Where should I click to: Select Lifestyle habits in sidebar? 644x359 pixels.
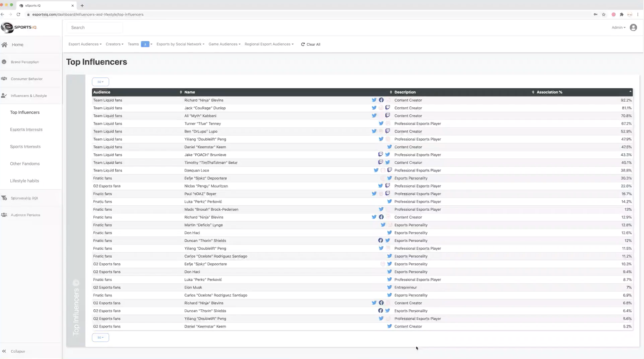tap(24, 181)
